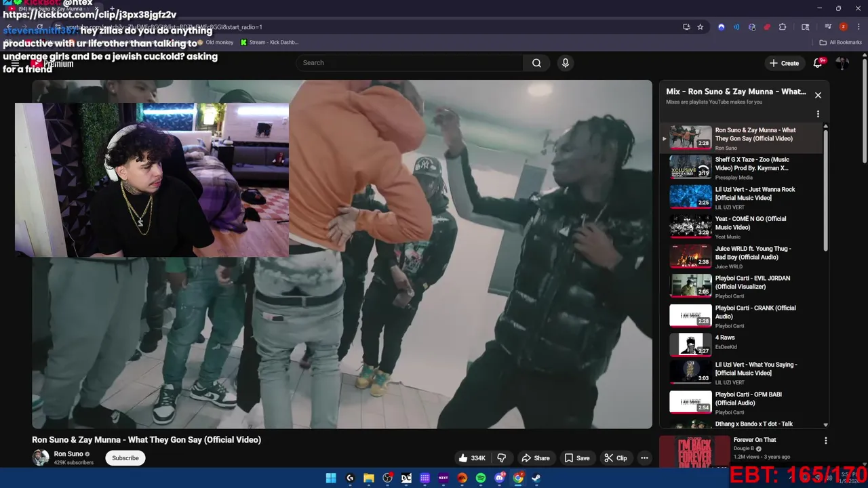Viewport: 868px width, 488px height.
Task: Select current Ron Suno What They Gon Say playlist item
Action: coord(743,138)
